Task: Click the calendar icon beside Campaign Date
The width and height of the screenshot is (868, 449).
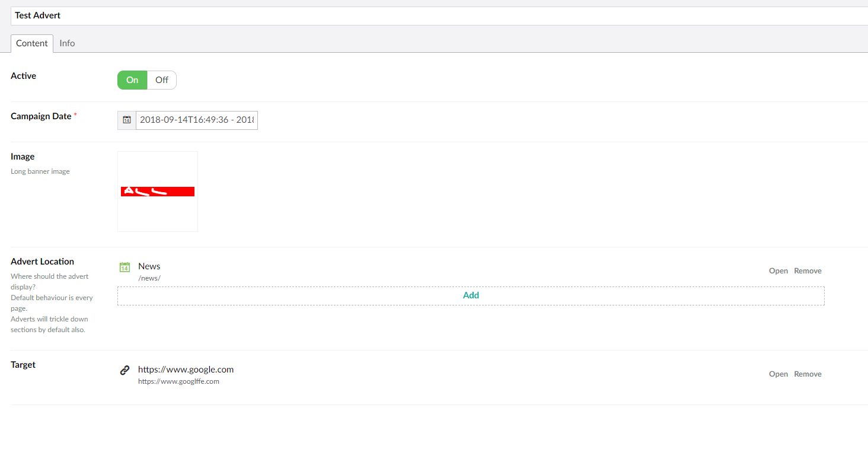Action: coord(126,120)
